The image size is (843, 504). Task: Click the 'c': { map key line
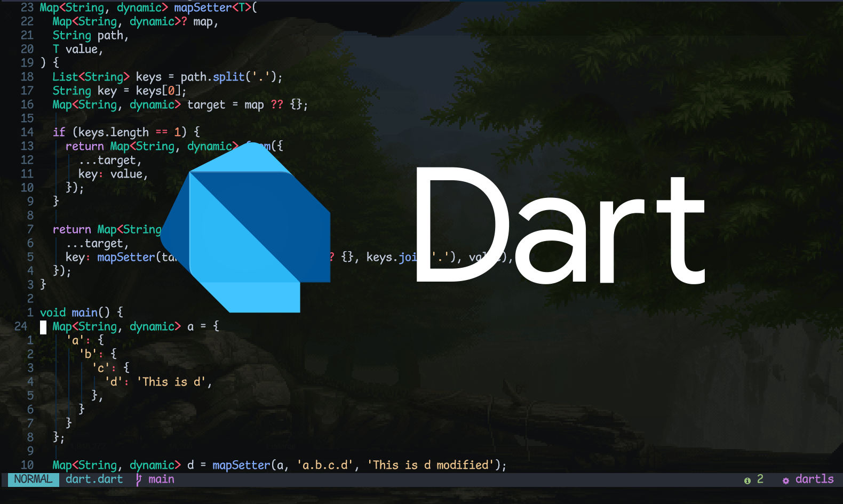[111, 369]
